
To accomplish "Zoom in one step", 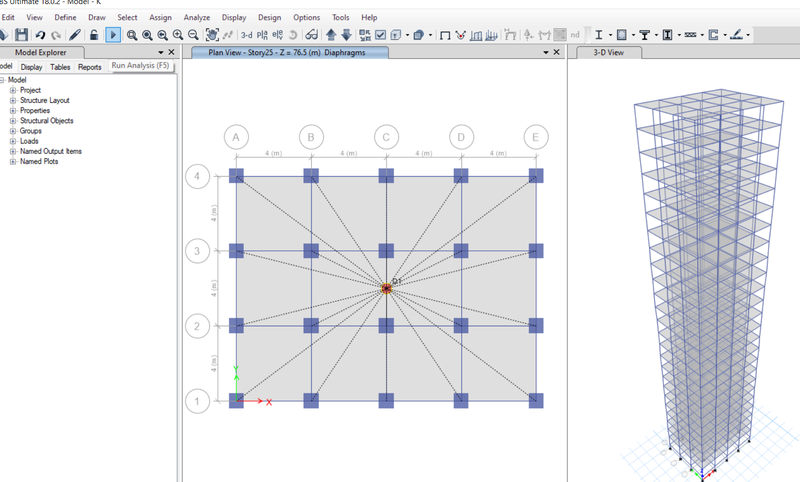I will pyautogui.click(x=178, y=35).
